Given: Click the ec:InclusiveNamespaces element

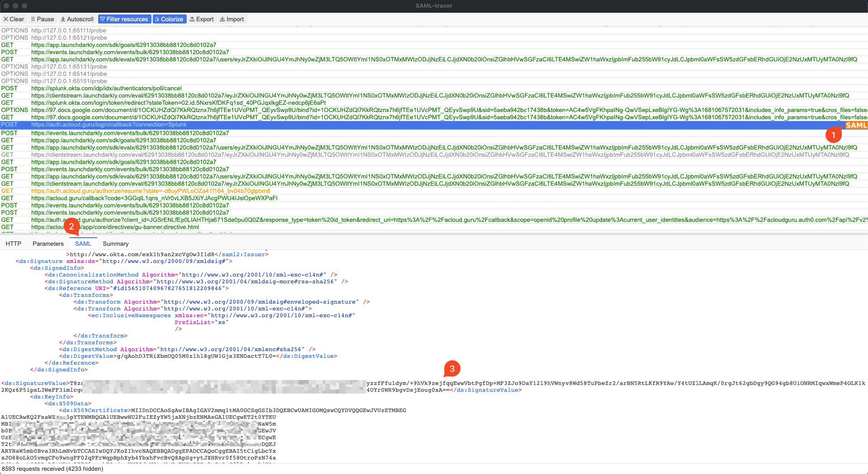Looking at the screenshot, I should [222, 315].
